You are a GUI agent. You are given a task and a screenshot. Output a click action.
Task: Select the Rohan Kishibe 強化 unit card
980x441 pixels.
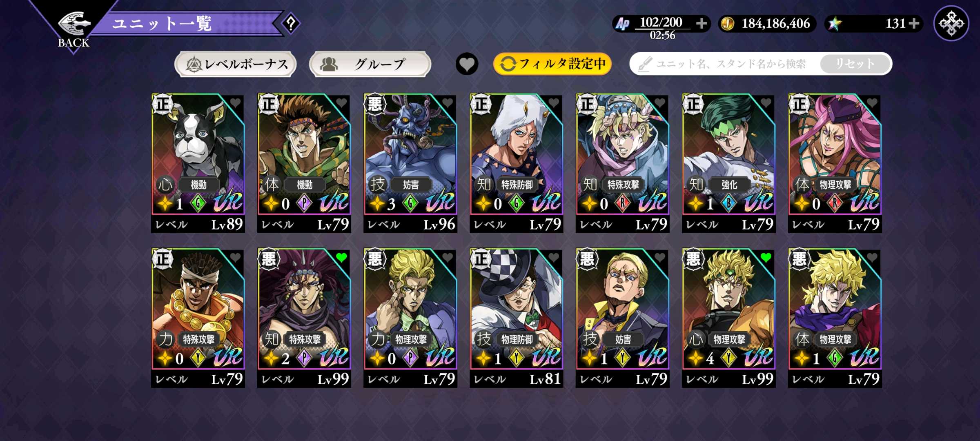click(728, 163)
